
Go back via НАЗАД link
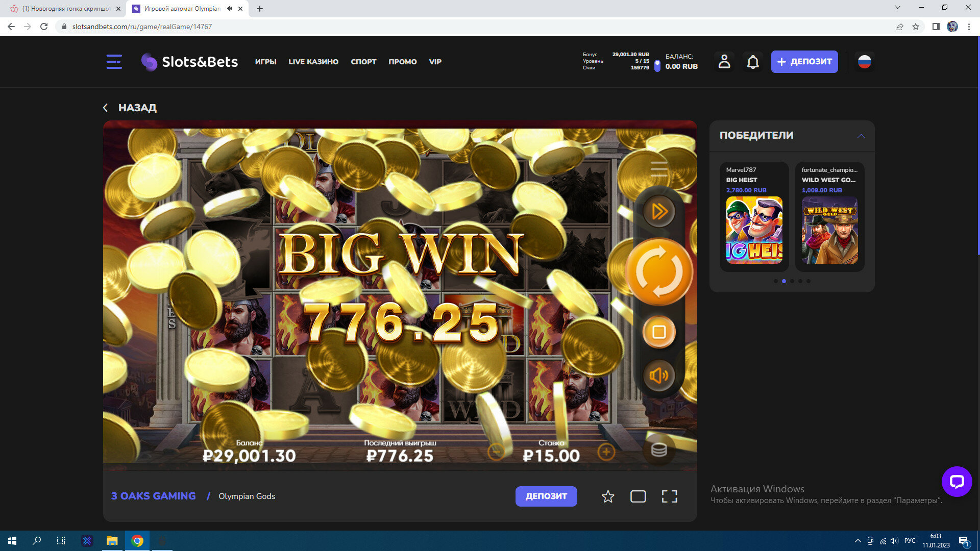[x=130, y=108]
